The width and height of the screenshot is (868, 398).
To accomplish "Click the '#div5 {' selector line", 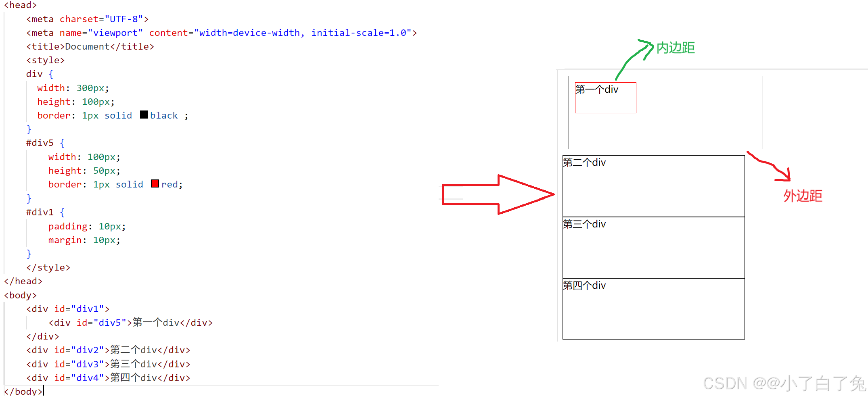I will tap(45, 143).
